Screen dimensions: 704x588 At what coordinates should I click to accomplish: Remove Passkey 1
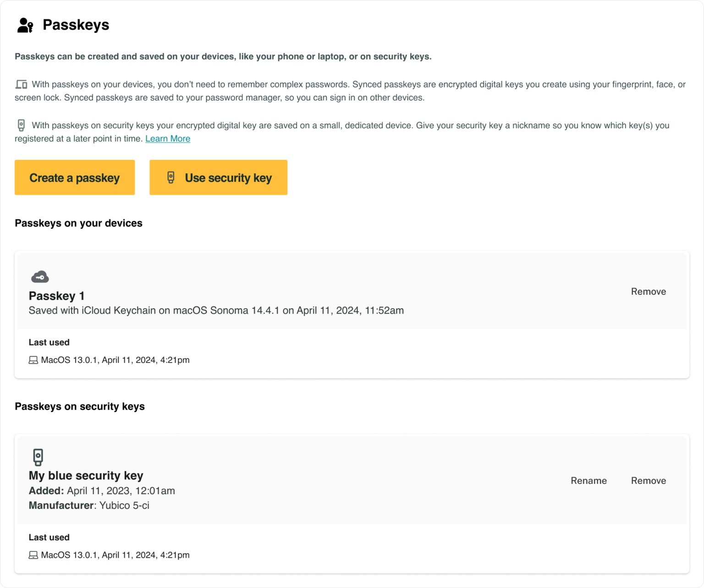(x=648, y=291)
